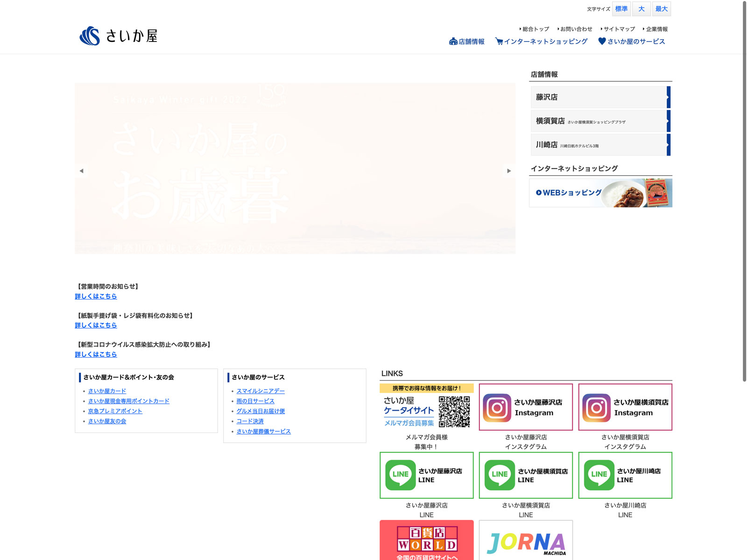Show previous slide with left arrow
Image resolution: width=747 pixels, height=560 pixels.
tap(82, 171)
